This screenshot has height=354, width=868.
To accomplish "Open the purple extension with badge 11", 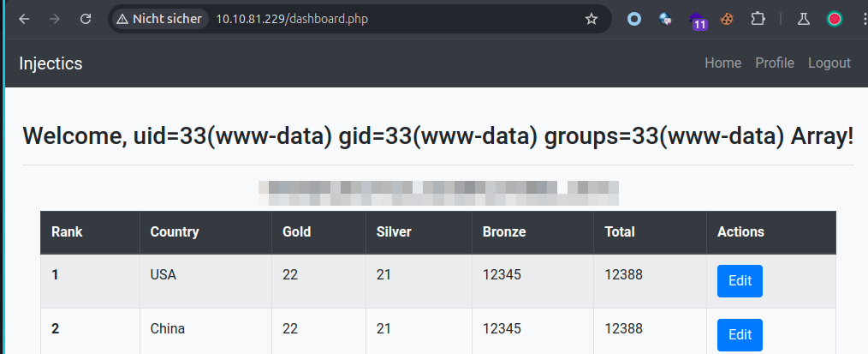I will [697, 20].
